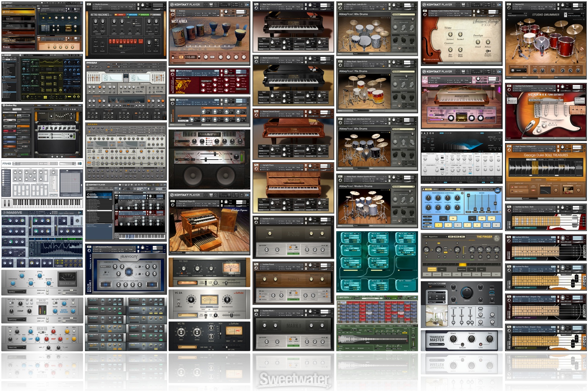This screenshot has width=588, height=391.
Task: Select the Attack knob in Session Strings Pro
Action: (478, 42)
